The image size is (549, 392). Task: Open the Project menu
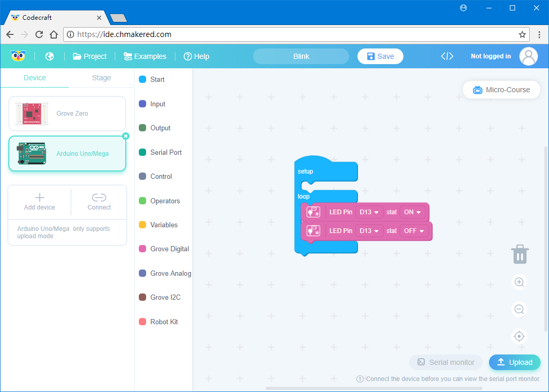[90, 56]
